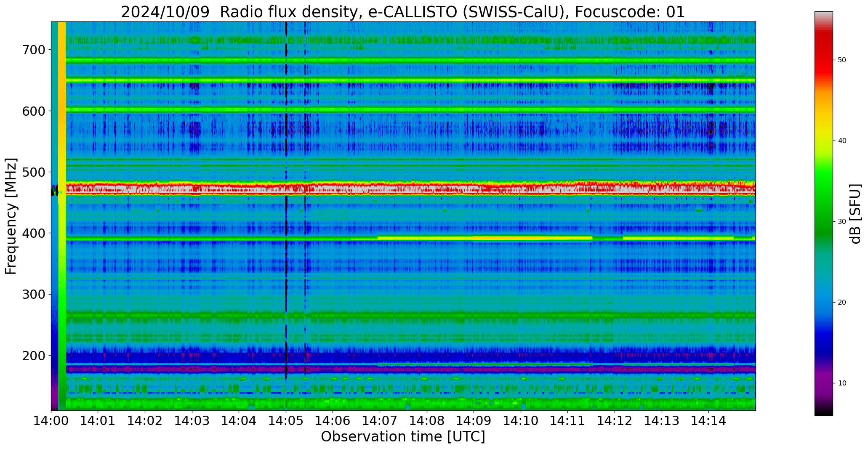This screenshot has width=868, height=449.
Task: Click the 'Frequency [MHz]' axis label
Action: [x=11, y=216]
